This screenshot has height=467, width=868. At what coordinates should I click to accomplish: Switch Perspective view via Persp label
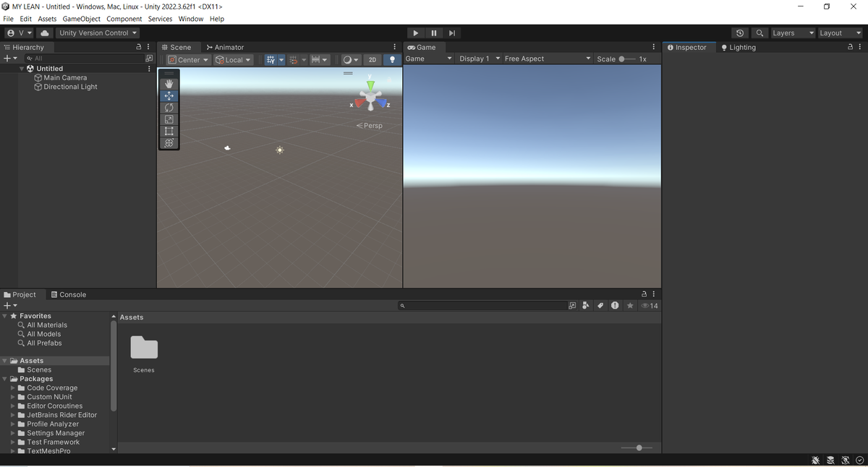[x=370, y=126]
